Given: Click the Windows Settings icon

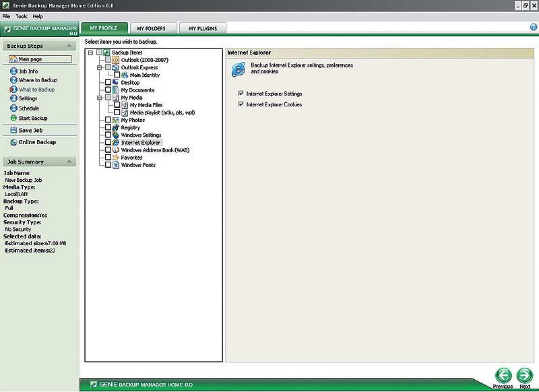Looking at the screenshot, I should [x=116, y=135].
